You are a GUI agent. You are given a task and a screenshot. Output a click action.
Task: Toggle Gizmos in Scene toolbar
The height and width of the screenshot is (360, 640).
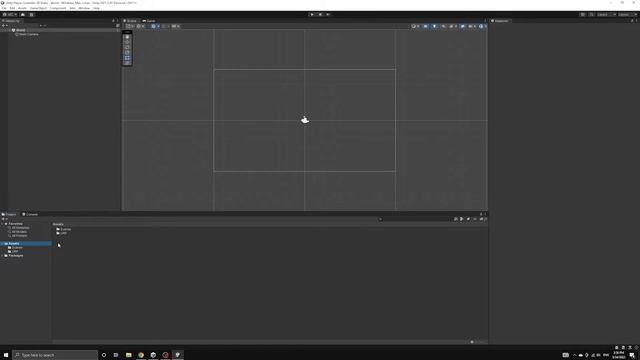[482, 26]
